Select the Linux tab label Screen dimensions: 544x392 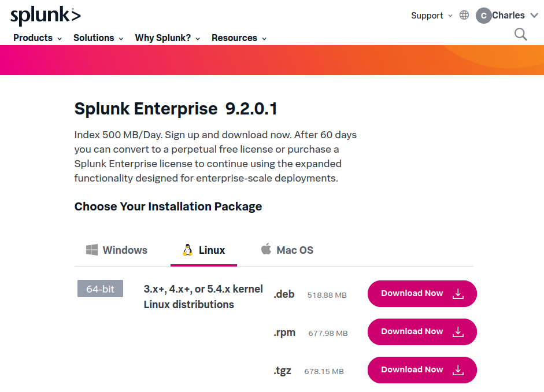coord(212,250)
